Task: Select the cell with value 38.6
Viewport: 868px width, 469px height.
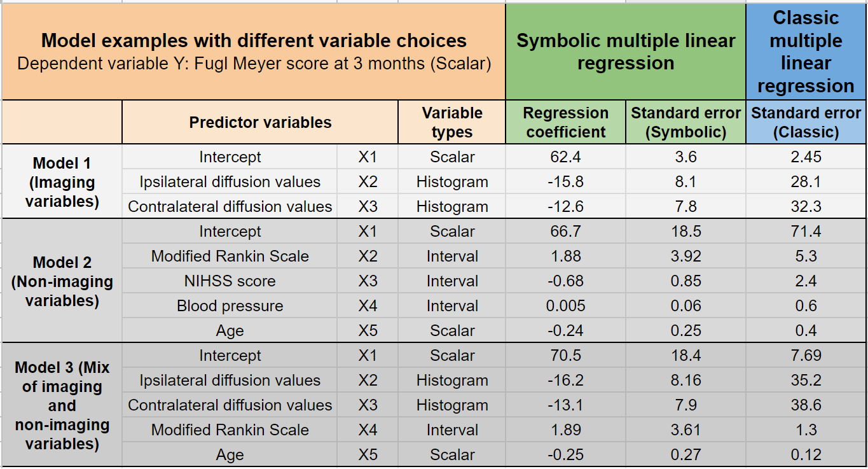Action: click(x=806, y=405)
